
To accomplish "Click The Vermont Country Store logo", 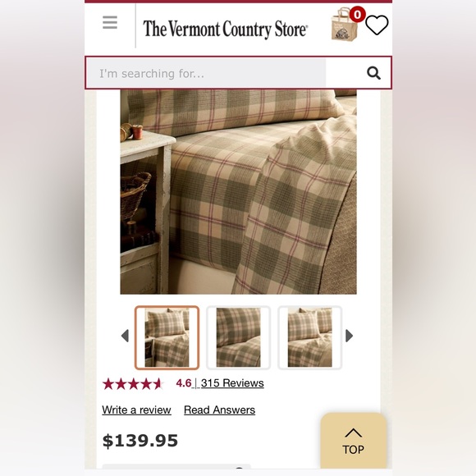I will (x=225, y=29).
